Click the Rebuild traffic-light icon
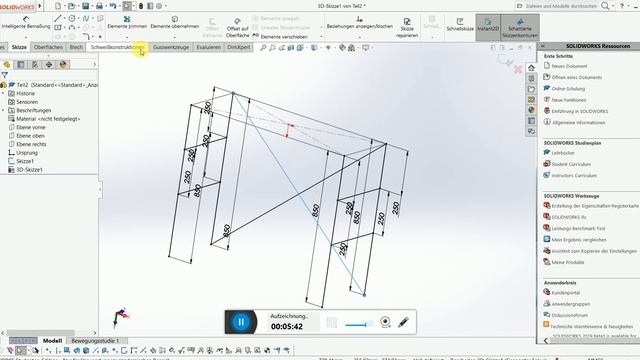640x360 pixels. [x=141, y=6]
